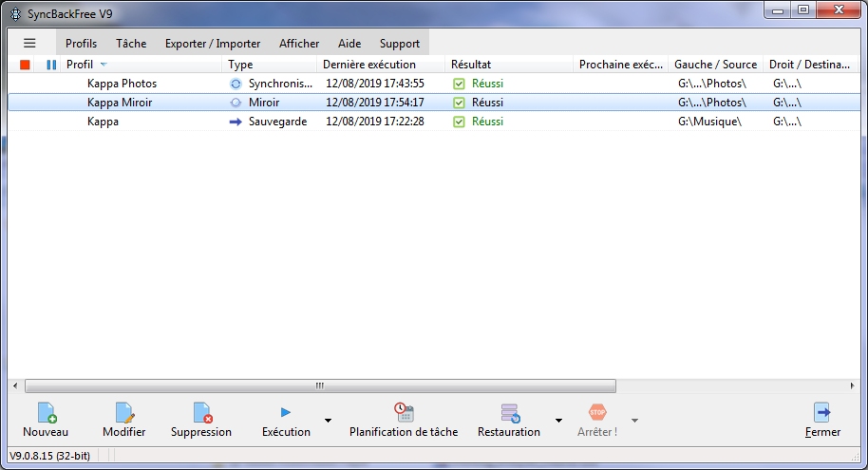Open Planification de tâche scheduler
The image size is (868, 470).
click(x=404, y=421)
